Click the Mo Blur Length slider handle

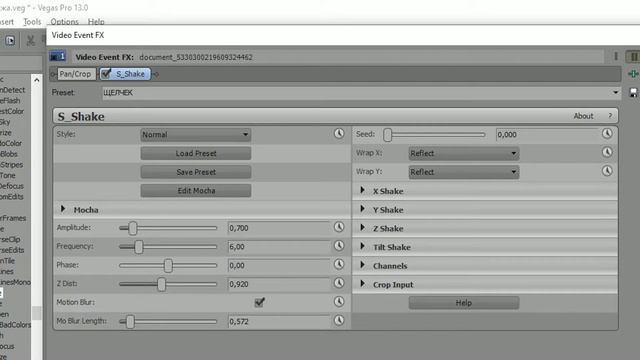coord(130,322)
